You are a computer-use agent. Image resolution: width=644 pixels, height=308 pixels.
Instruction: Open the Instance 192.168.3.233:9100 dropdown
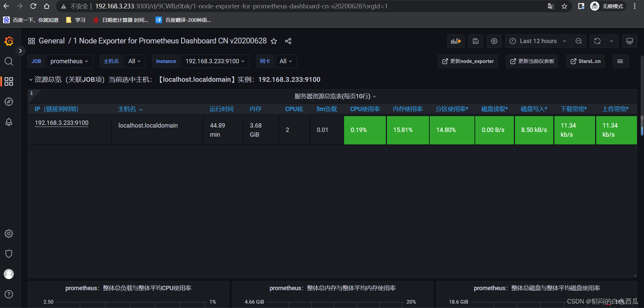[215, 61]
